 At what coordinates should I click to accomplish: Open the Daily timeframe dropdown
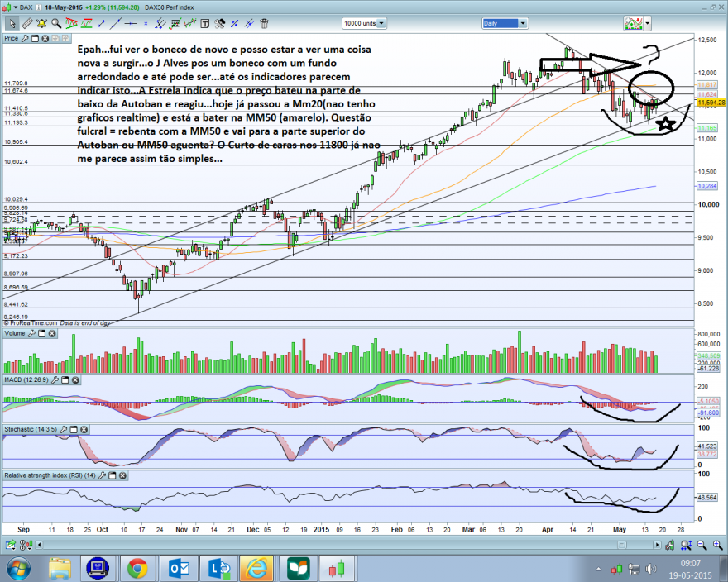pyautogui.click(x=523, y=23)
